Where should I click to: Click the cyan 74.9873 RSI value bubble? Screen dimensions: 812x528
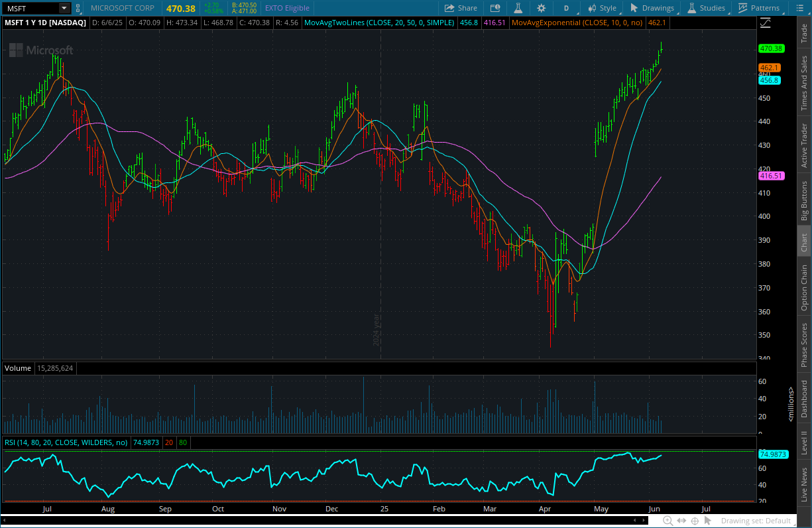(x=773, y=454)
